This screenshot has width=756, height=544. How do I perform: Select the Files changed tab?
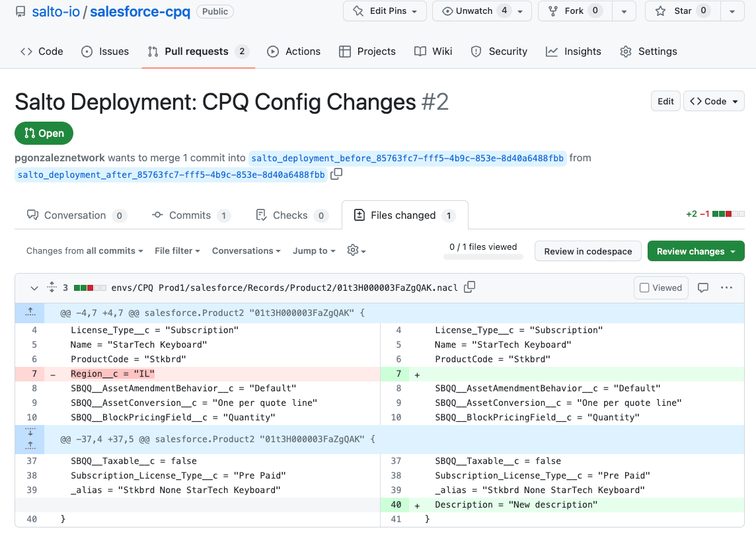click(405, 215)
